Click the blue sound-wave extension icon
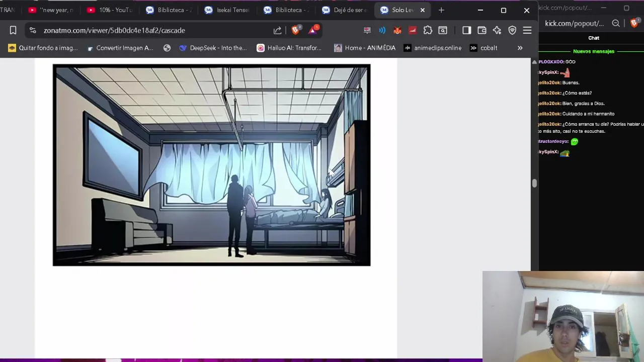Image resolution: width=644 pixels, height=362 pixels. point(382,31)
